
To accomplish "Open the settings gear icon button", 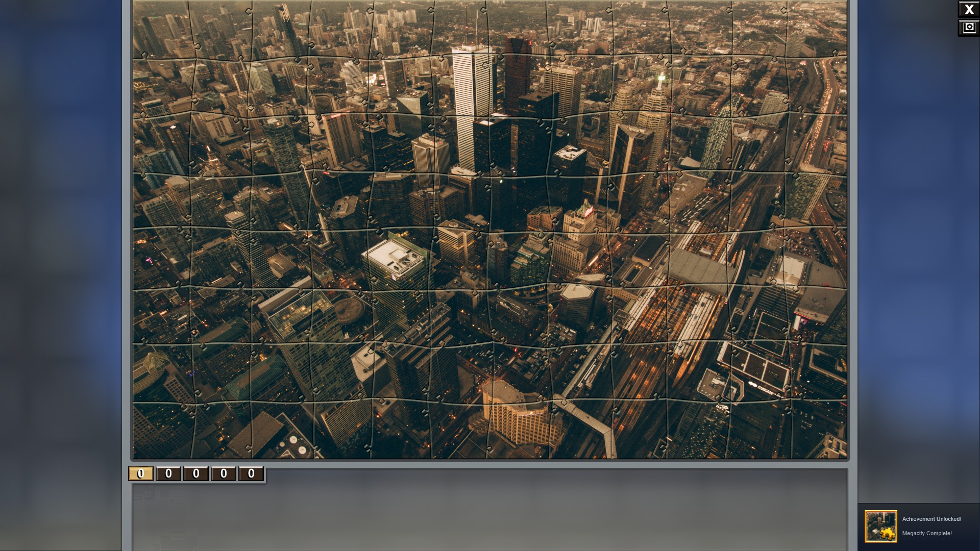I will click(968, 28).
